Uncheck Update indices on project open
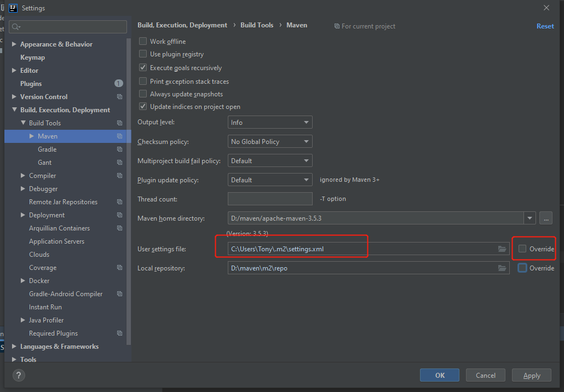Screen dimensions: 564x392 [x=143, y=106]
